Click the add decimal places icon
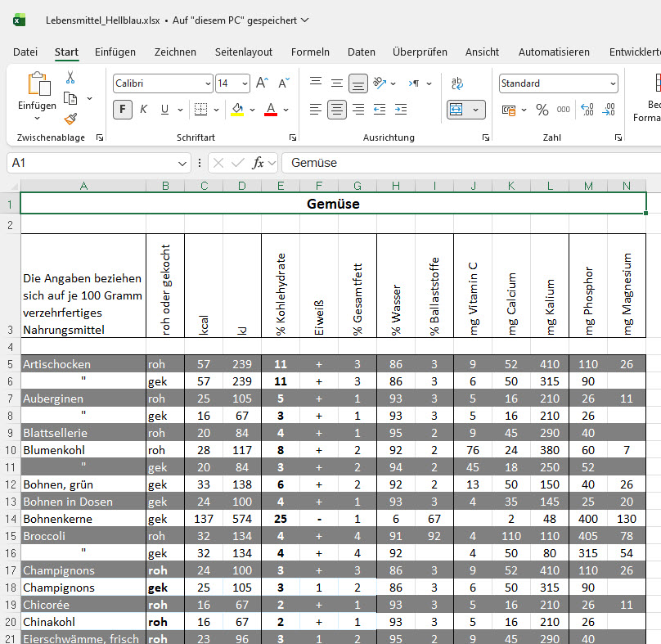The image size is (661, 644). 587,110
